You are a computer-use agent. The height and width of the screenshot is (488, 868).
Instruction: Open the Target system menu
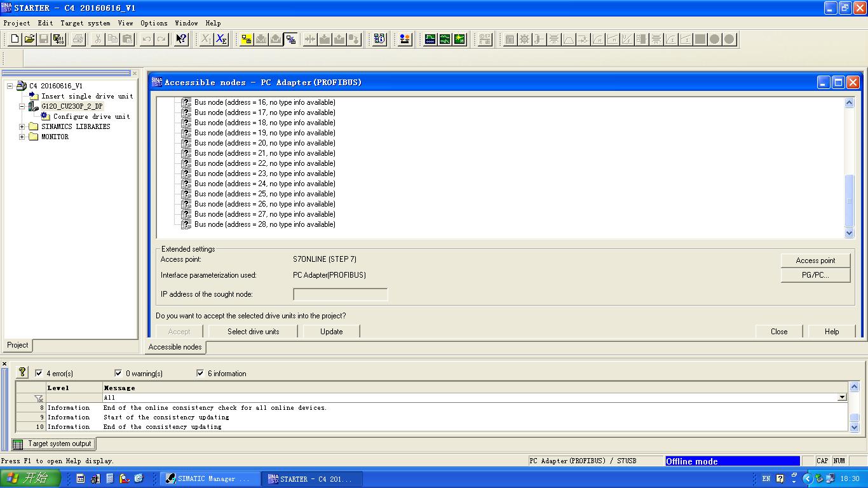(x=85, y=23)
